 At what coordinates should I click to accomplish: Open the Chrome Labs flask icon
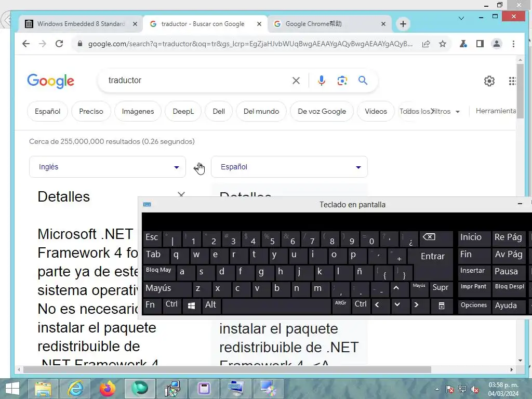pyautogui.click(x=463, y=44)
